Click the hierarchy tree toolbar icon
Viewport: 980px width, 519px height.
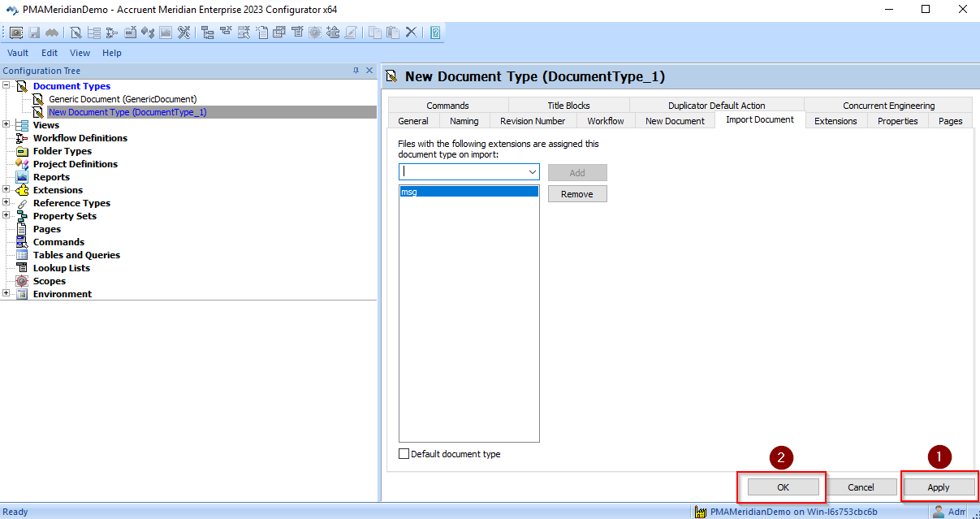[207, 32]
